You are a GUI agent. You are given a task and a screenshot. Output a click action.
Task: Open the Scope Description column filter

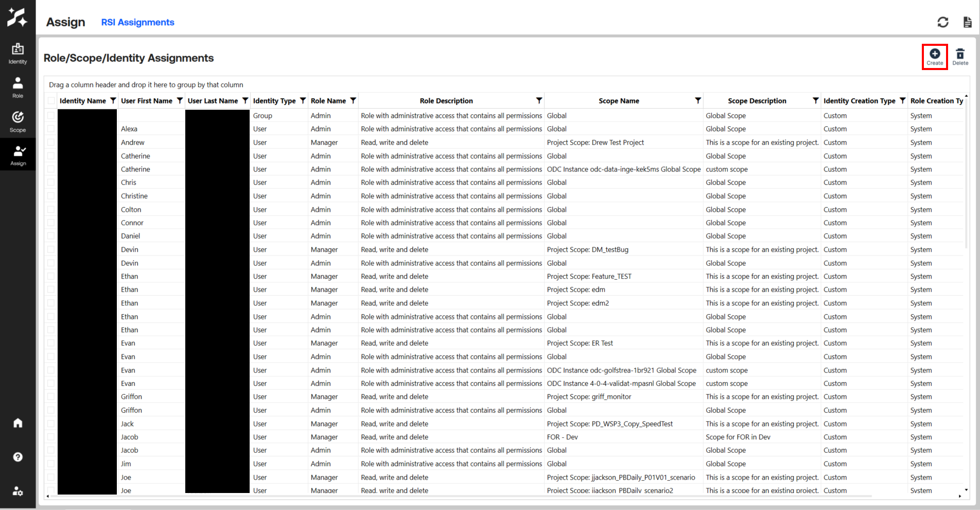(x=816, y=100)
